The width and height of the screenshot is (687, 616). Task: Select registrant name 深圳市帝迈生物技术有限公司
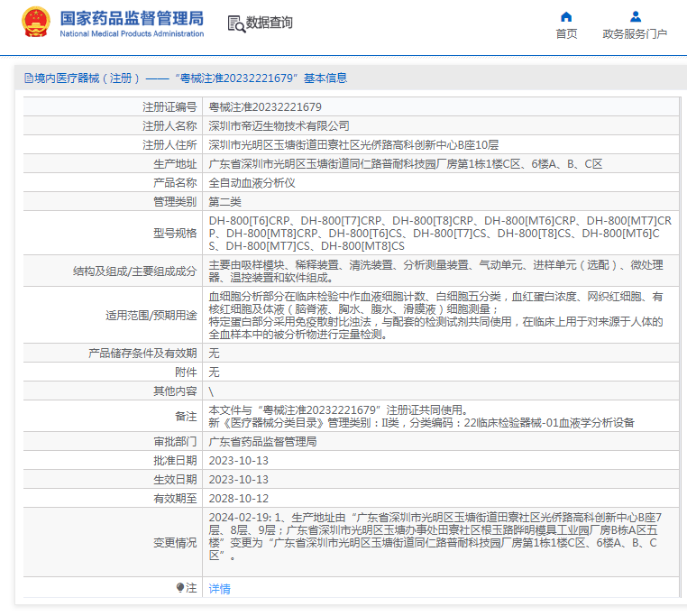(279, 126)
